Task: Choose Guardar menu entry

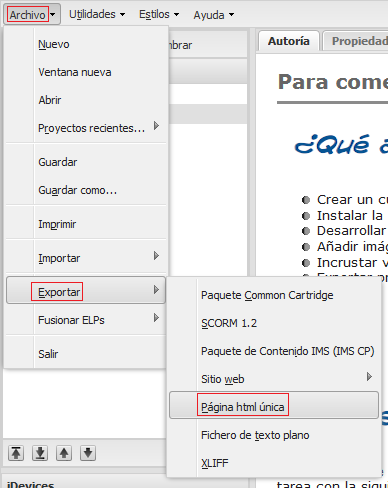Action: pyautogui.click(x=86, y=162)
